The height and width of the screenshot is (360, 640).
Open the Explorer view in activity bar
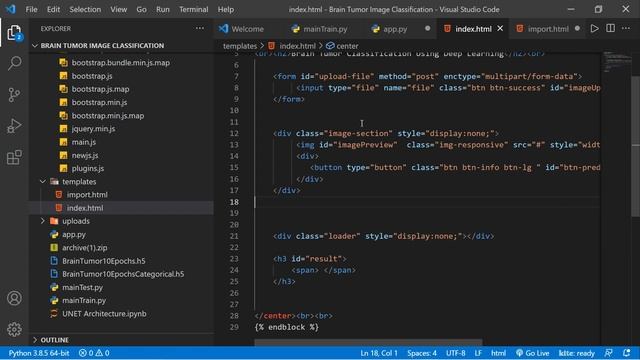(14, 33)
